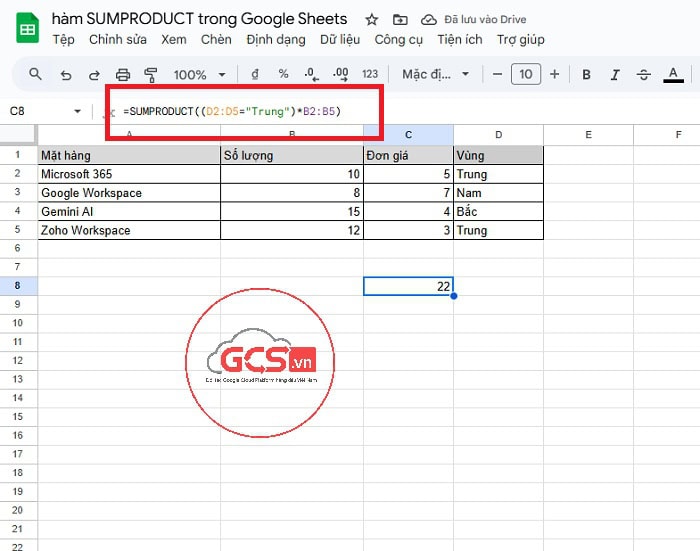
Task: Toggle strikethrough formatting
Action: 643,74
